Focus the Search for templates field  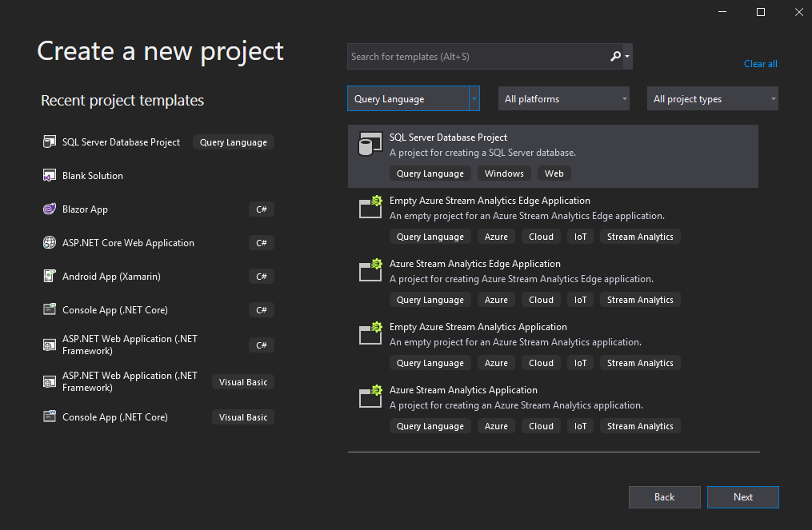tap(476, 57)
